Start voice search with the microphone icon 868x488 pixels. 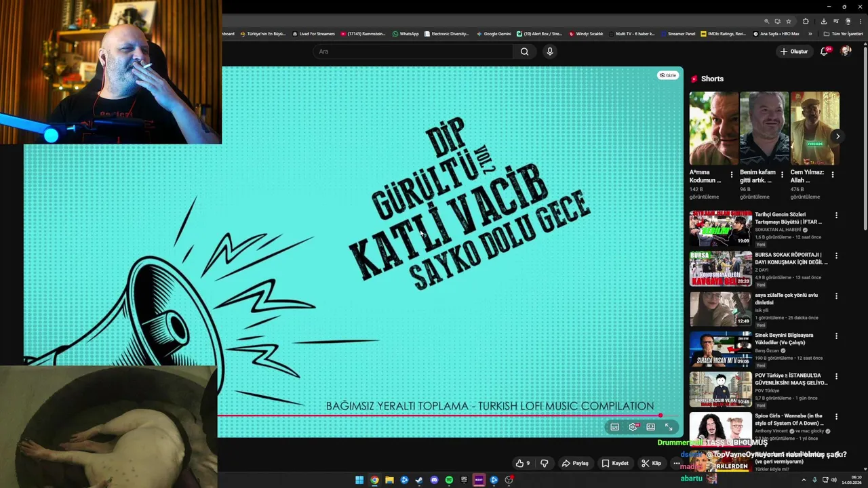(550, 52)
